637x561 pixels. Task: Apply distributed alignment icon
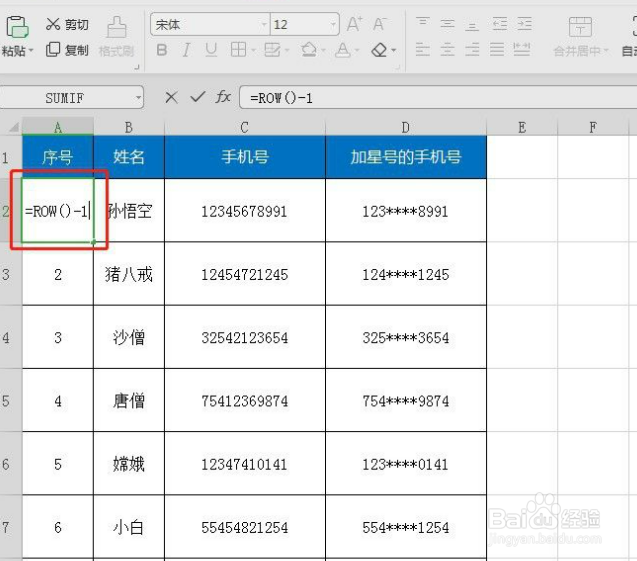point(522,50)
